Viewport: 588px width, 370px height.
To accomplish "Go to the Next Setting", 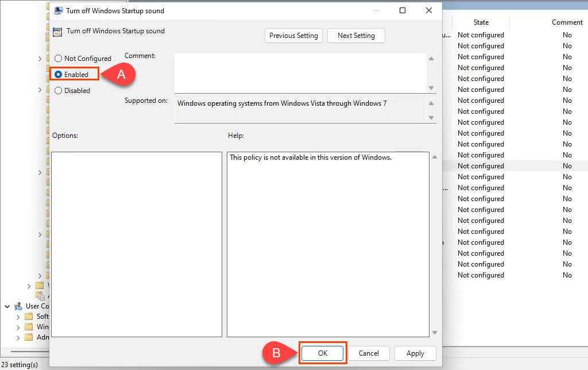I will click(x=356, y=36).
